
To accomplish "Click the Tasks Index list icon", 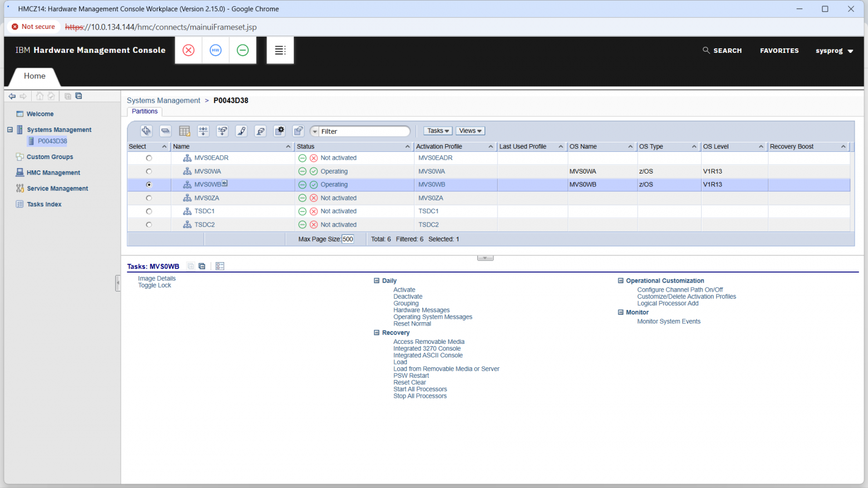I will coord(20,204).
